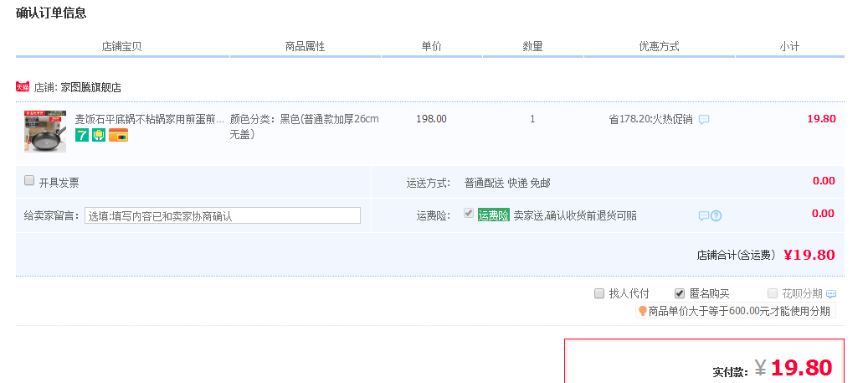This screenshot has width=868, height=383.
Task: Tick the 开具发票 invoice checkbox
Action: coord(29,180)
